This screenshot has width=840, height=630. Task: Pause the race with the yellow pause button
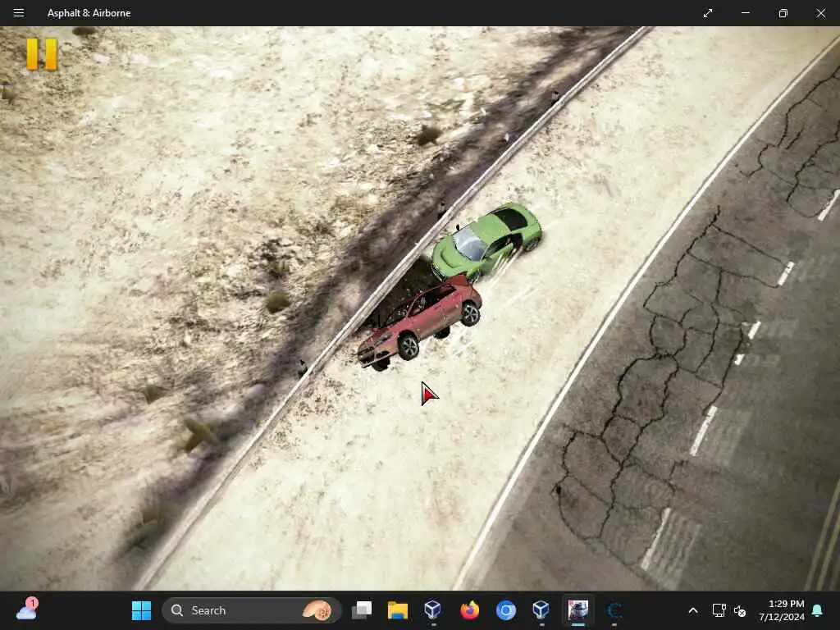click(x=42, y=53)
